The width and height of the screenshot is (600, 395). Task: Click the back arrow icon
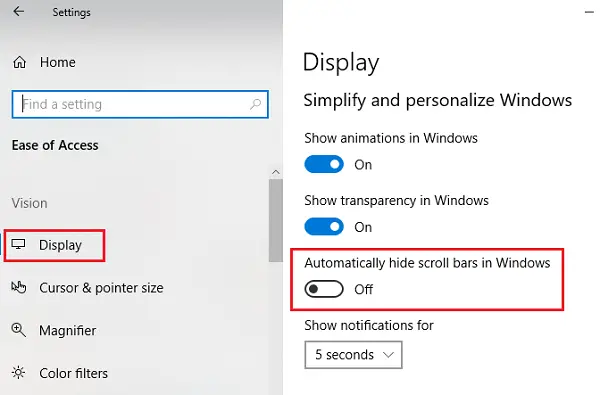tap(18, 11)
